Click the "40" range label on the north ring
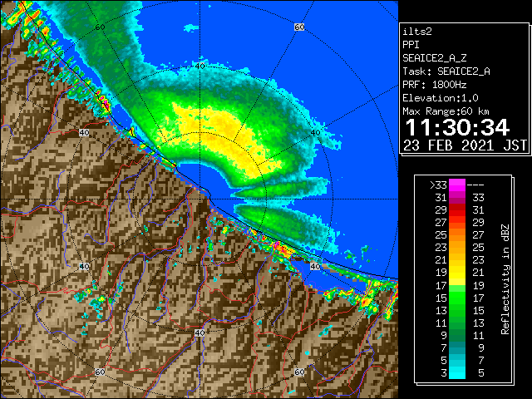Image resolution: width=532 pixels, height=399 pixels. pos(199,66)
